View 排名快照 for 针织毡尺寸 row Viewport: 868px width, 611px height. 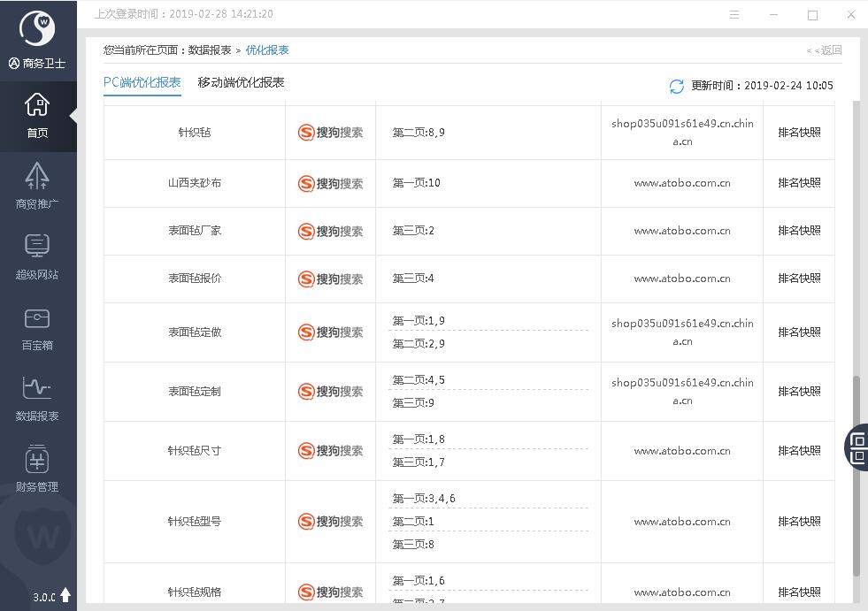pos(799,451)
